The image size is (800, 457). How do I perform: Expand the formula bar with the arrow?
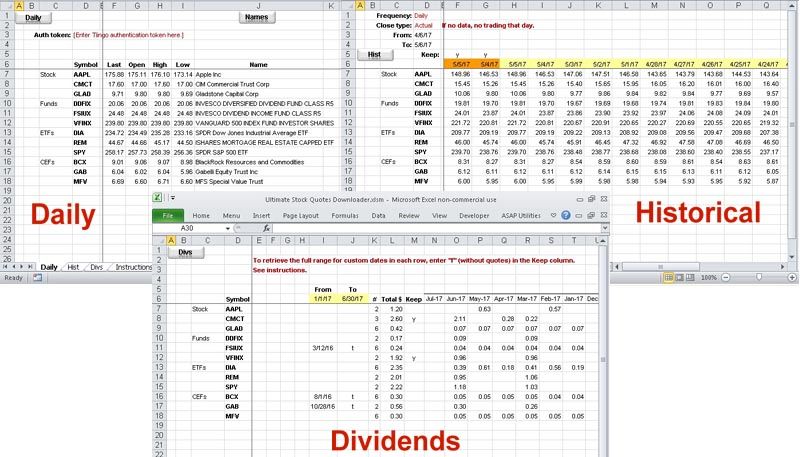[605, 228]
